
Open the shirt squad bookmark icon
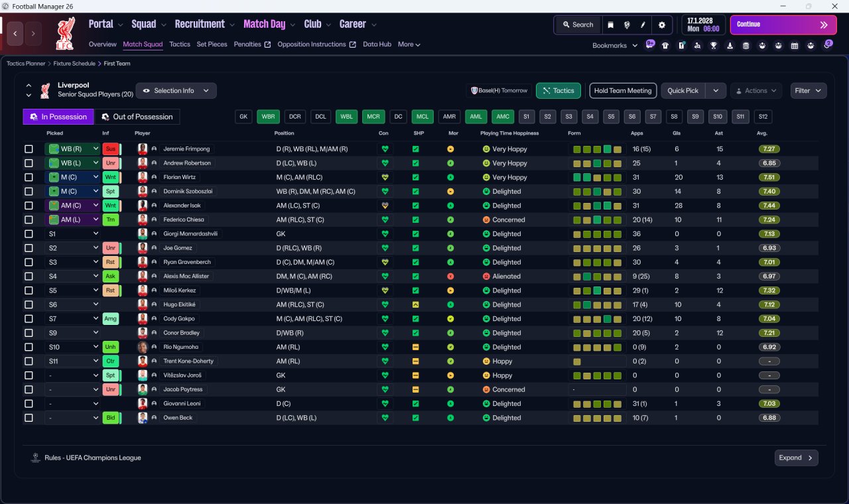point(665,46)
